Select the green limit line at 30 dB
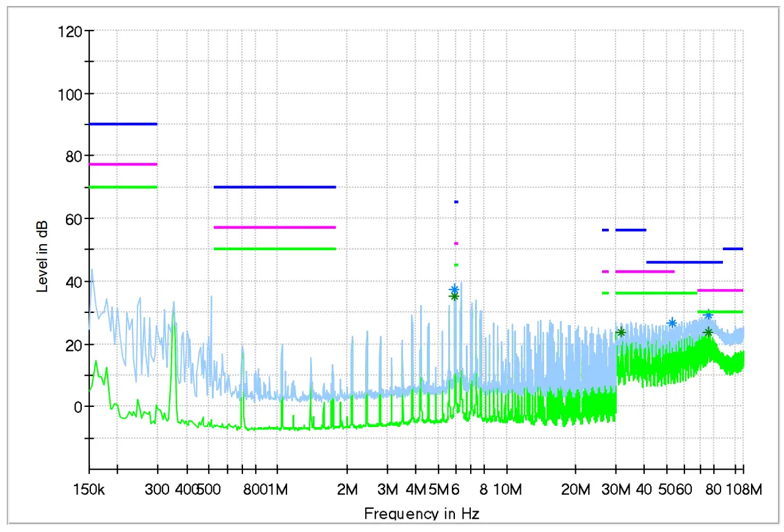This screenshot has height=532, width=784. tap(720, 312)
